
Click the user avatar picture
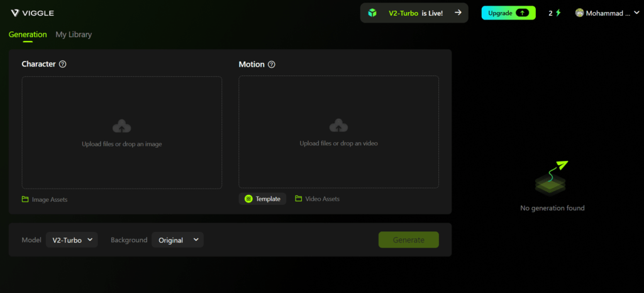tap(579, 13)
